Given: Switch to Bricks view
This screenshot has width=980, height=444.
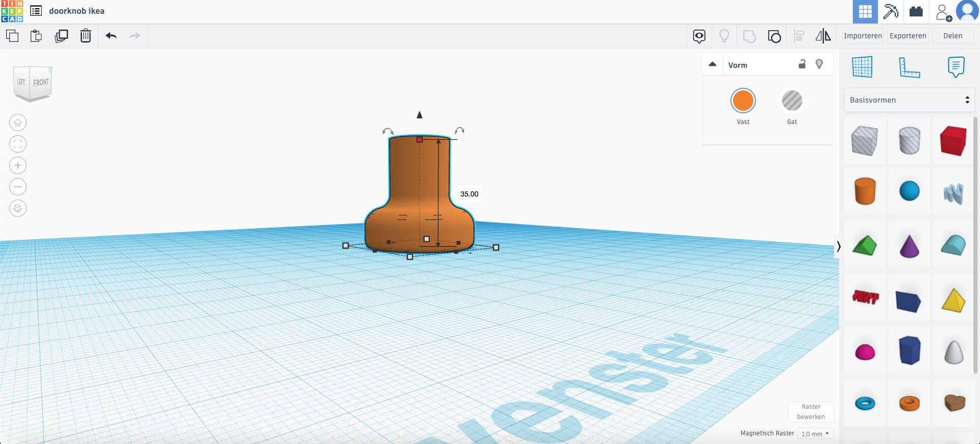Looking at the screenshot, I should click(x=916, y=11).
